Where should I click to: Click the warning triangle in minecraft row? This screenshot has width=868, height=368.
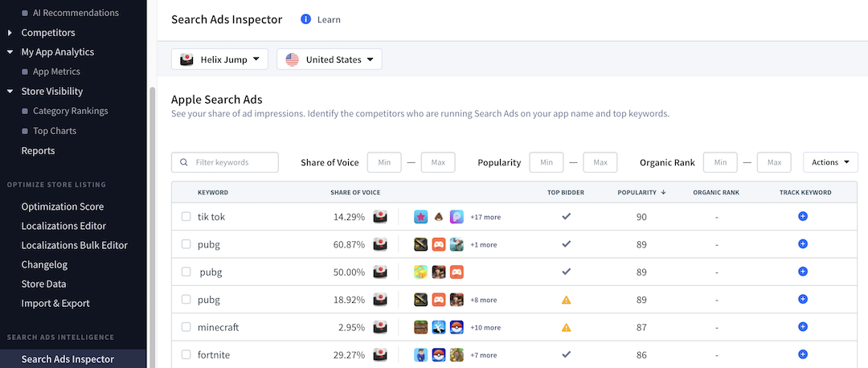[x=566, y=327]
